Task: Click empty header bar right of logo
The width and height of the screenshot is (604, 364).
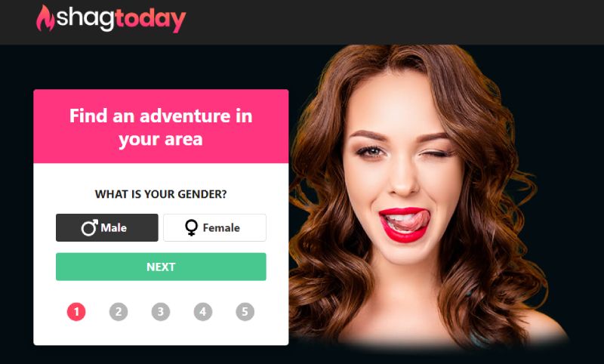Action: (x=385, y=22)
